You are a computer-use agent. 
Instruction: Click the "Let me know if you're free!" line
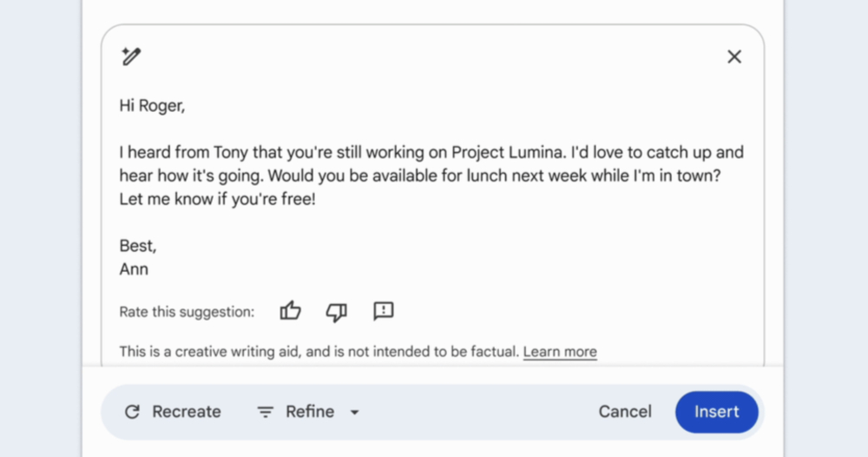218,199
